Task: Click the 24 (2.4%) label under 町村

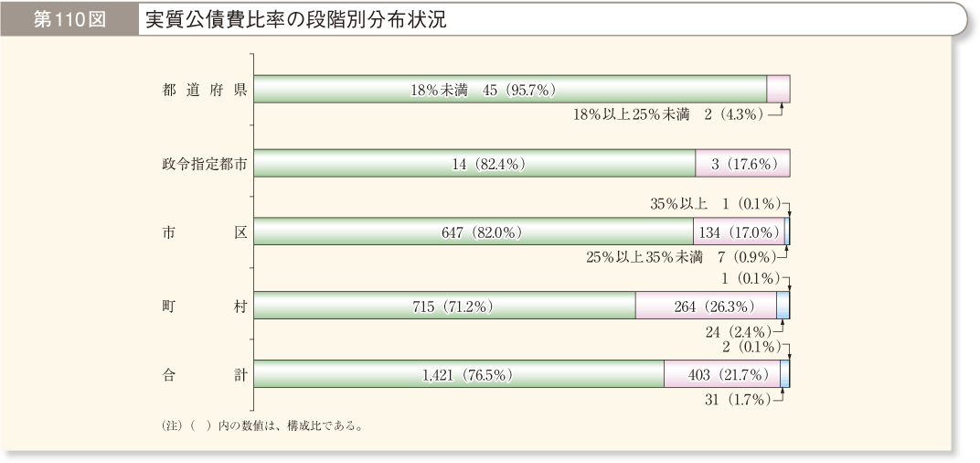Action: click(x=741, y=330)
